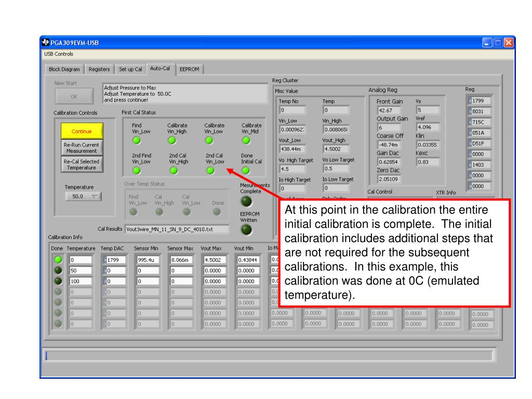Click the Coarse Off -48.74m field
This screenshot has width=532, height=399.
click(x=389, y=145)
